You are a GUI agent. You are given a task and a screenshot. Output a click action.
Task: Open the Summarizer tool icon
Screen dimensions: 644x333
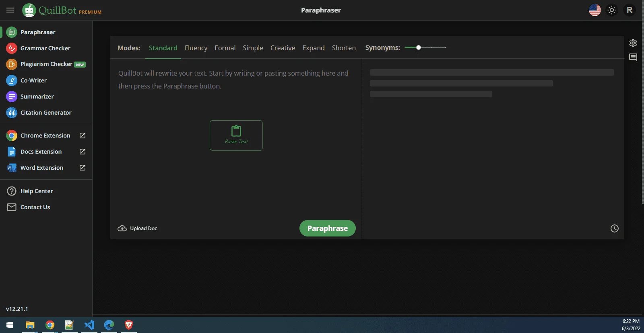(12, 97)
